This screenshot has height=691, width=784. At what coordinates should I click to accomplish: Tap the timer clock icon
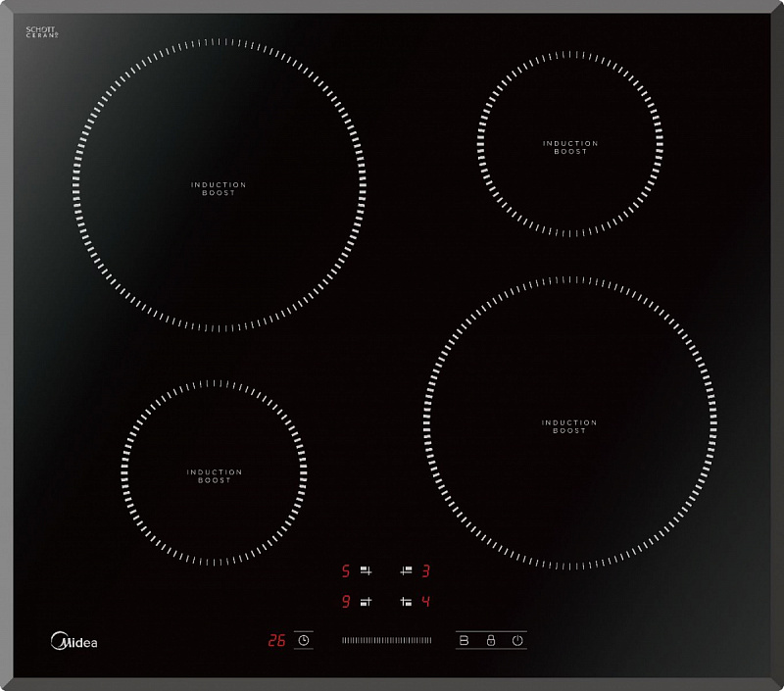point(304,640)
